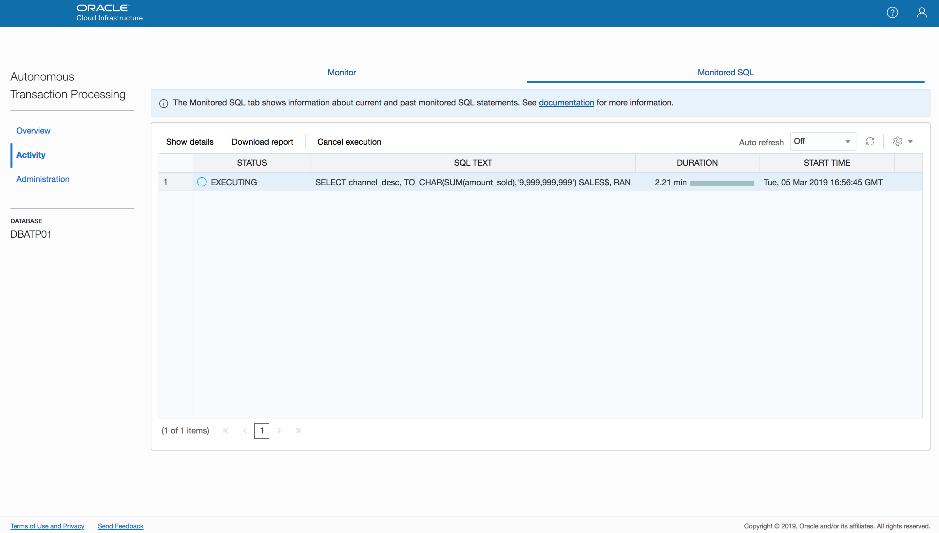Go to previous page arrow
939x533 pixels.
pyautogui.click(x=245, y=431)
